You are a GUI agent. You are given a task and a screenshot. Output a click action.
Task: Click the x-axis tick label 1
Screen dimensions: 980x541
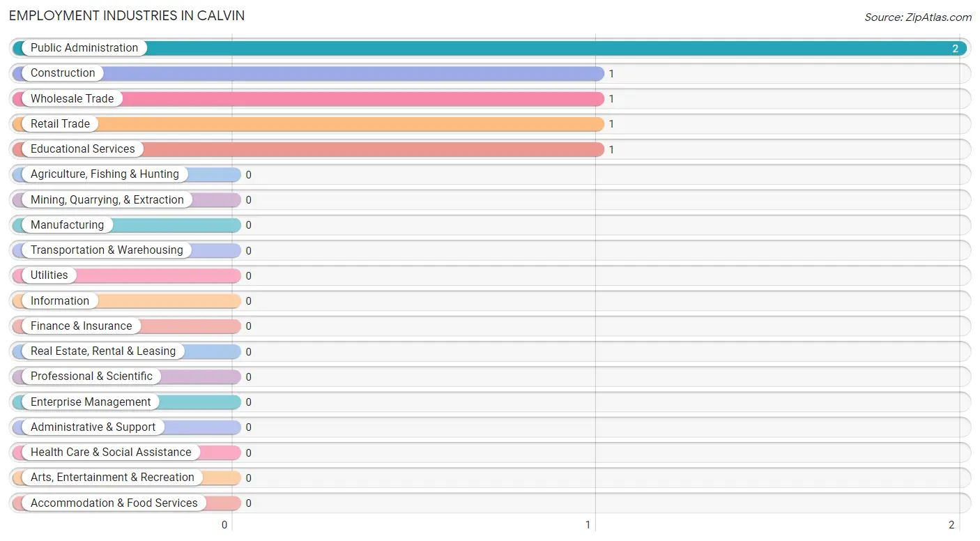(588, 525)
